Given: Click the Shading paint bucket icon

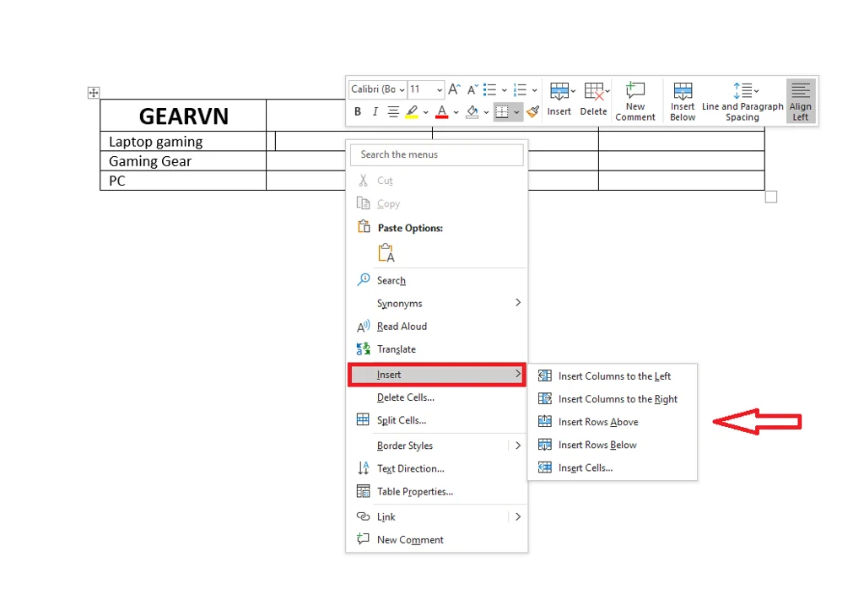Looking at the screenshot, I should point(472,112).
